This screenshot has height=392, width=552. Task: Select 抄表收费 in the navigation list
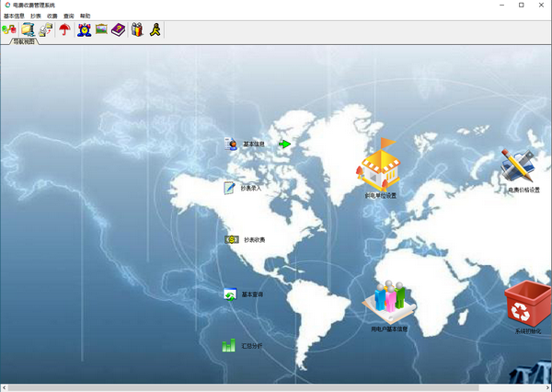pyautogui.click(x=253, y=240)
